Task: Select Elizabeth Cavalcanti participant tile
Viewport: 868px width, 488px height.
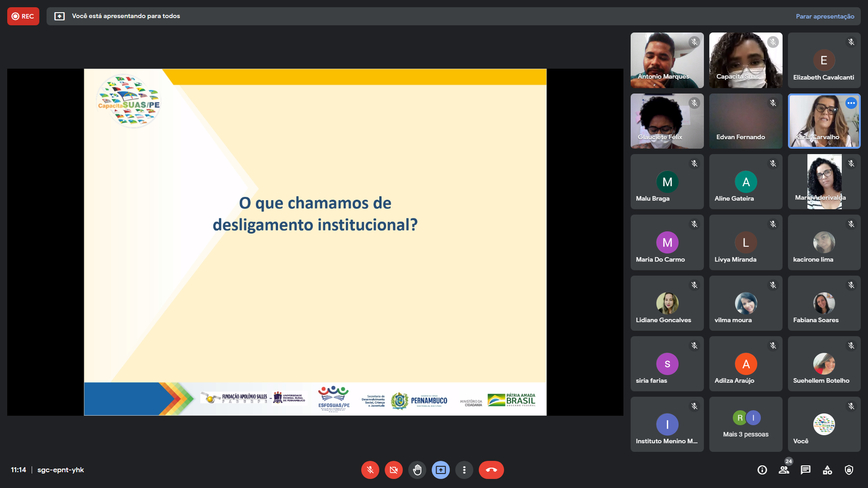Action: click(x=824, y=60)
